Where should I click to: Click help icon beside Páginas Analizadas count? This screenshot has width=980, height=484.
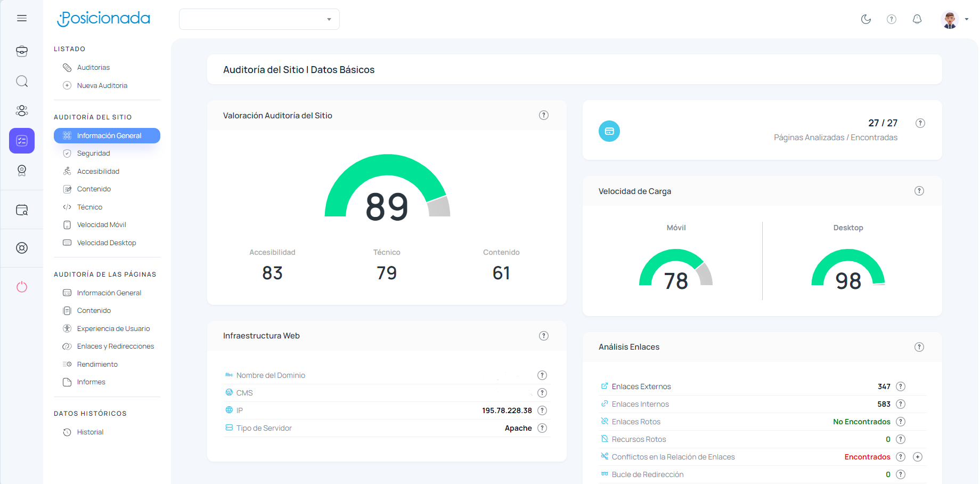tap(920, 123)
